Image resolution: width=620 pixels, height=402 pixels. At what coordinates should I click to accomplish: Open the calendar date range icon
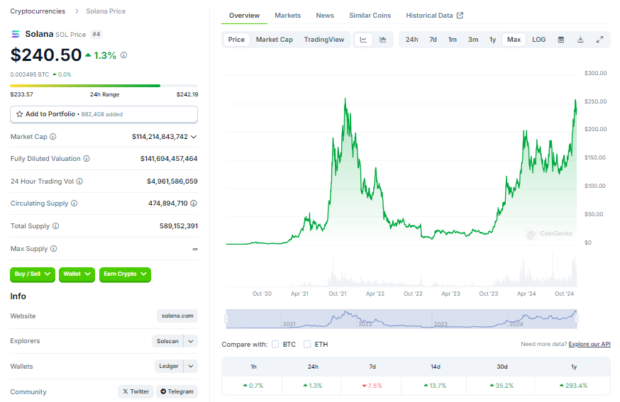[x=561, y=40]
